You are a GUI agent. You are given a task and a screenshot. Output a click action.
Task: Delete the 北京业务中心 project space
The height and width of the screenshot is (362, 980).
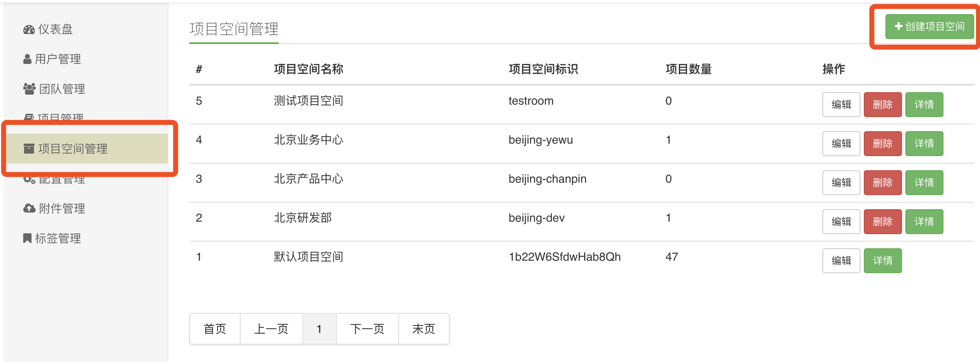click(x=882, y=144)
